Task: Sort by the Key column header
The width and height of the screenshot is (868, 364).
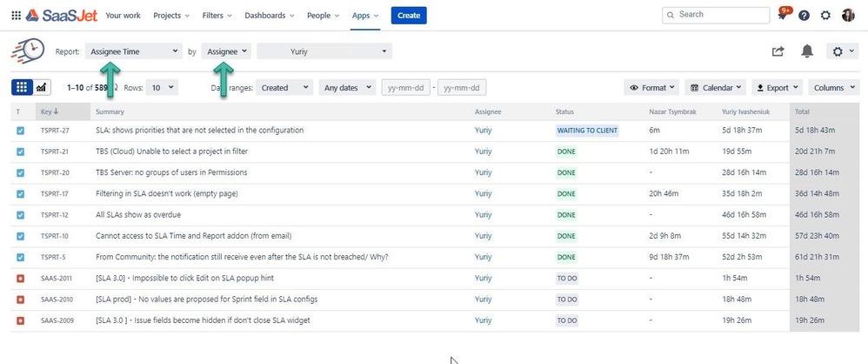Action: coord(63,111)
